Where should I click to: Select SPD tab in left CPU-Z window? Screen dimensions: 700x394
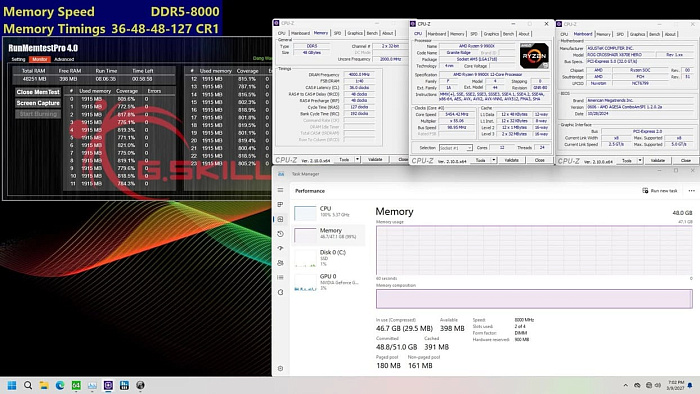337,33
